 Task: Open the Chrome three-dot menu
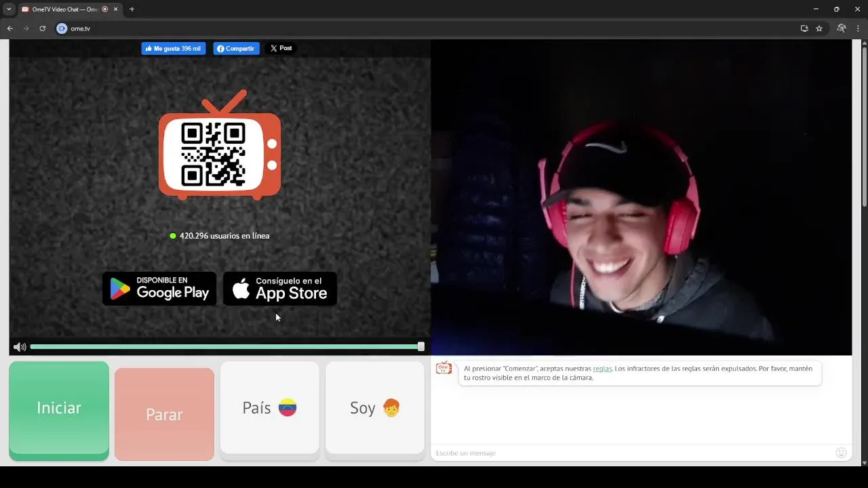859,28
